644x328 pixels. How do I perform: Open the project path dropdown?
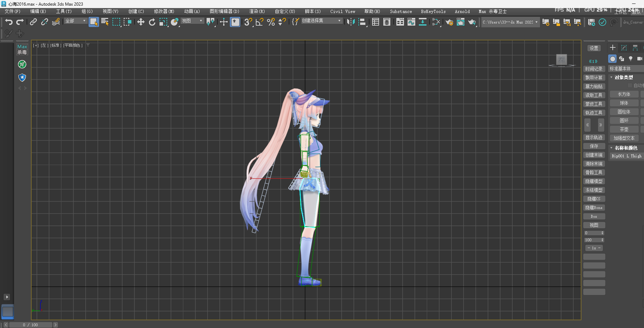510,22
